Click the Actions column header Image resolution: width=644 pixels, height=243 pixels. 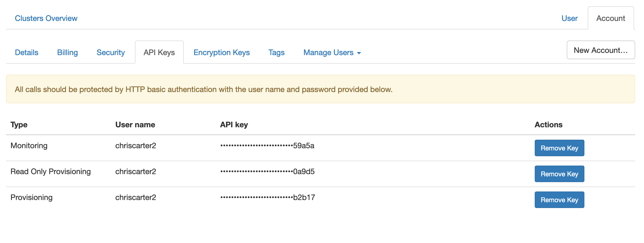[x=549, y=125]
